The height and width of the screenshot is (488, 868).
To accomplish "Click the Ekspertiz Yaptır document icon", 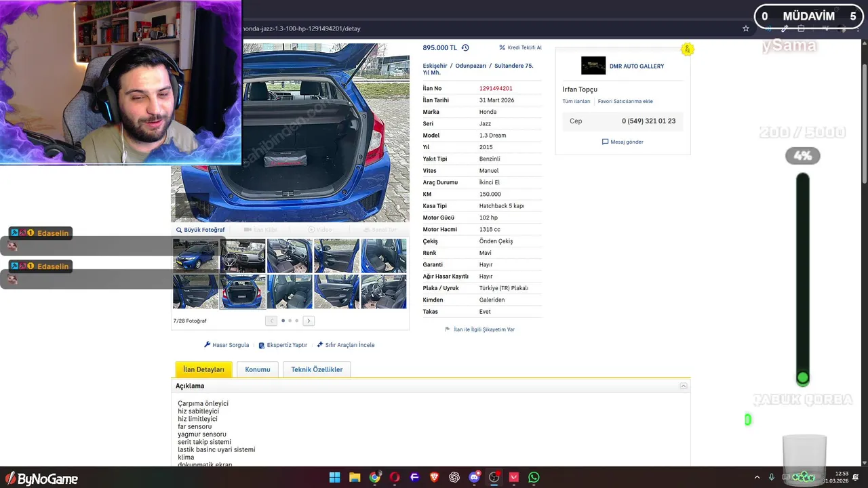I will [262, 345].
